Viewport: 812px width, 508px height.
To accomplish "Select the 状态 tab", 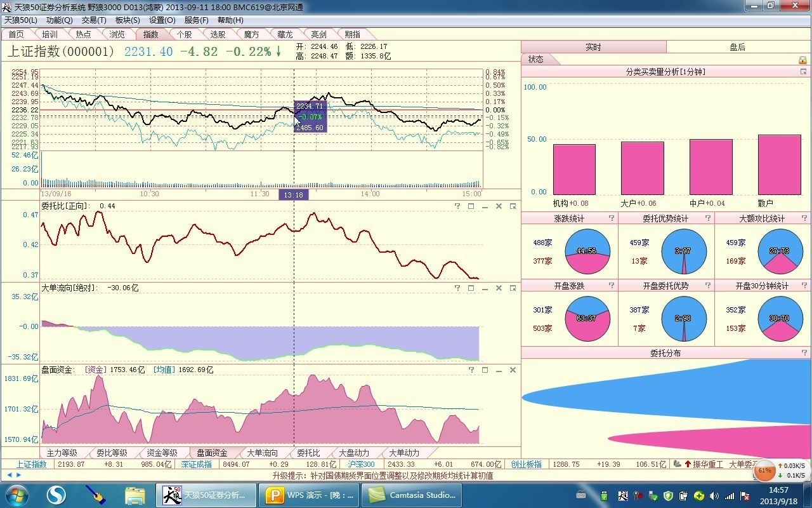I will tap(536, 59).
